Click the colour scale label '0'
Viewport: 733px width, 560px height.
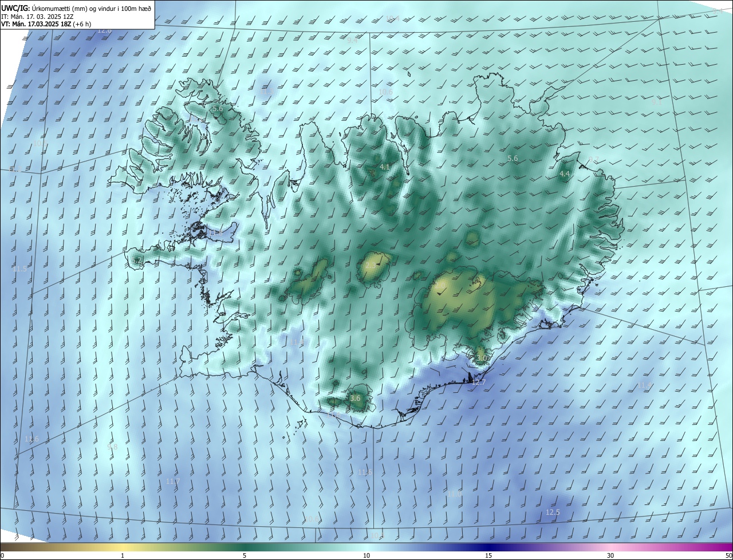pos(2,556)
